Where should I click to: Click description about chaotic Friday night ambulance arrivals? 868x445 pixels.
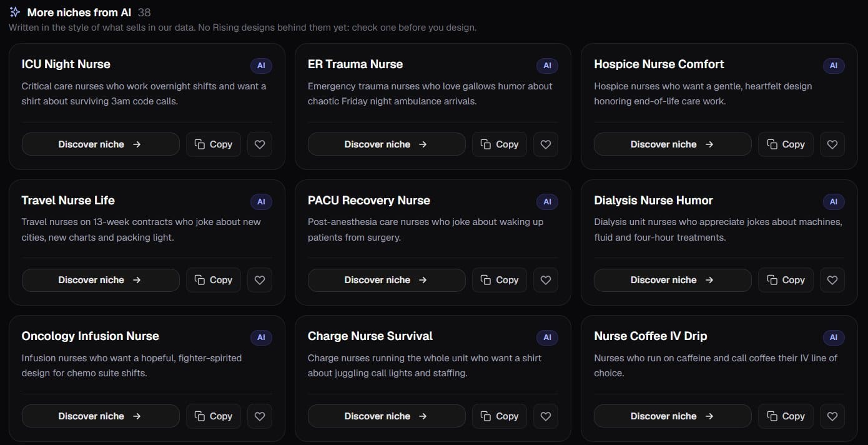tap(430, 94)
